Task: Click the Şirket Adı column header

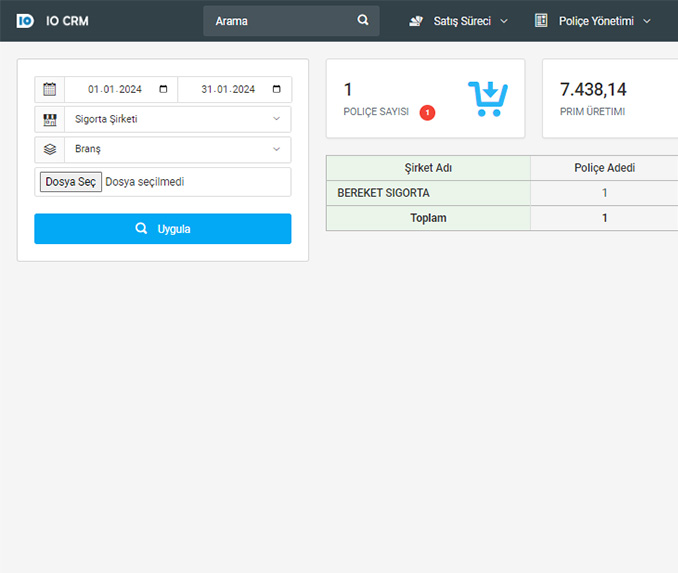Action: (428, 168)
